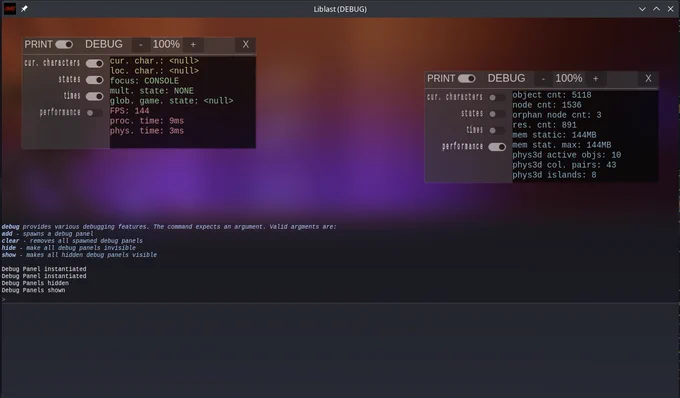Click 'proc. time: 9ms' line
680x398 pixels.
point(147,121)
